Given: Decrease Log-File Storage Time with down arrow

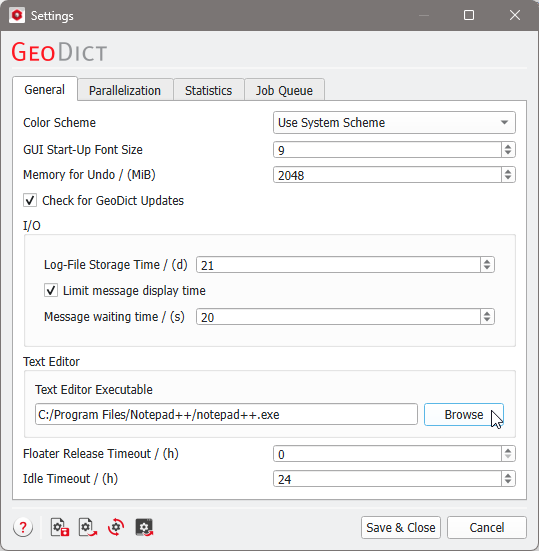Looking at the screenshot, I should [487, 268].
